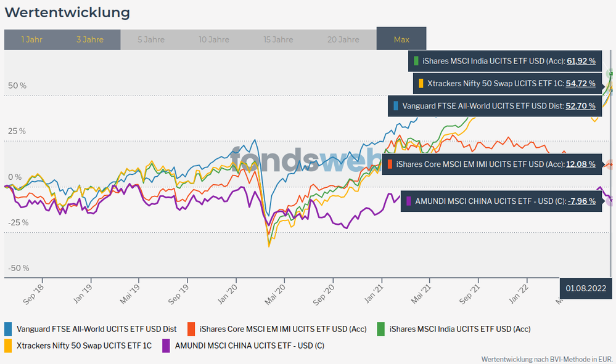Select the 5 Jahre period tab
The height and width of the screenshot is (364, 616).
pyautogui.click(x=151, y=39)
